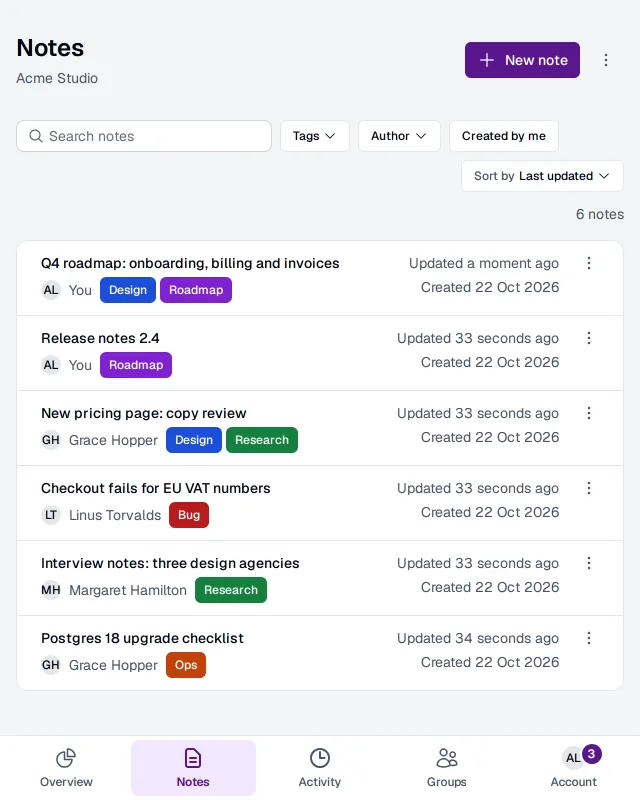Open more options for Interview notes row
This screenshot has width=640, height=800.
point(589,563)
